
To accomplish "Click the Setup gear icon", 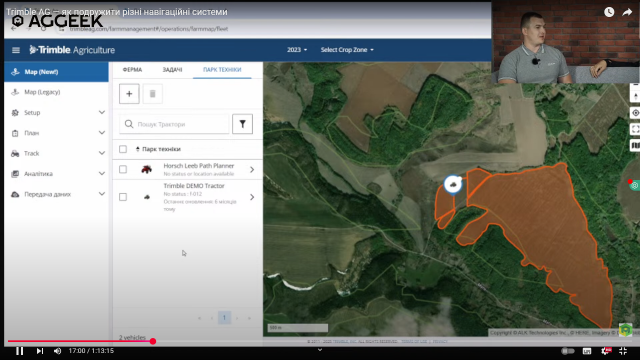I will tap(15, 113).
